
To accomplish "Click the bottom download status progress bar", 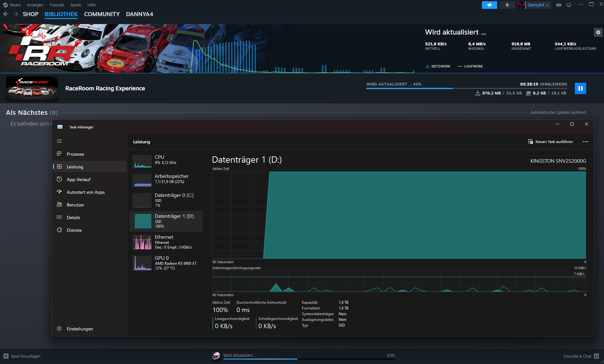I will pyautogui.click(x=309, y=359).
